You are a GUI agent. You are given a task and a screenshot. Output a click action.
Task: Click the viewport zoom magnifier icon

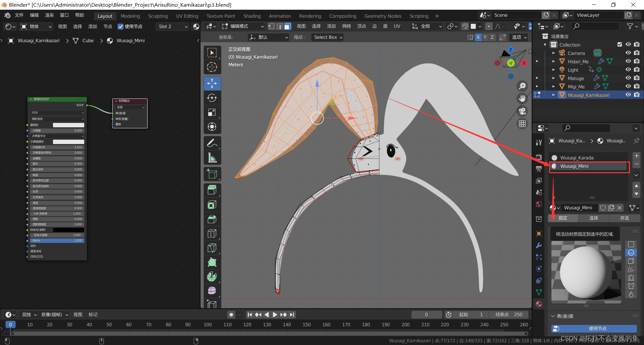(522, 86)
